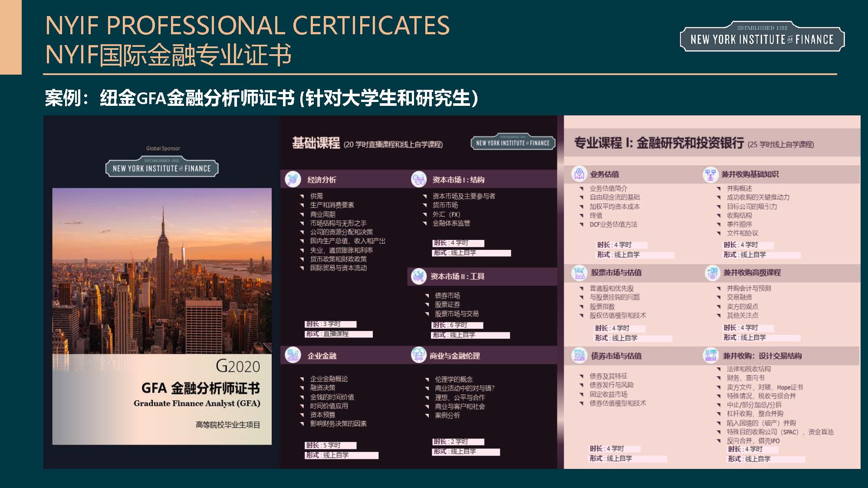The height and width of the screenshot is (488, 868).
Task: Click the orange accent block at top-left
Action: coord(10,37)
